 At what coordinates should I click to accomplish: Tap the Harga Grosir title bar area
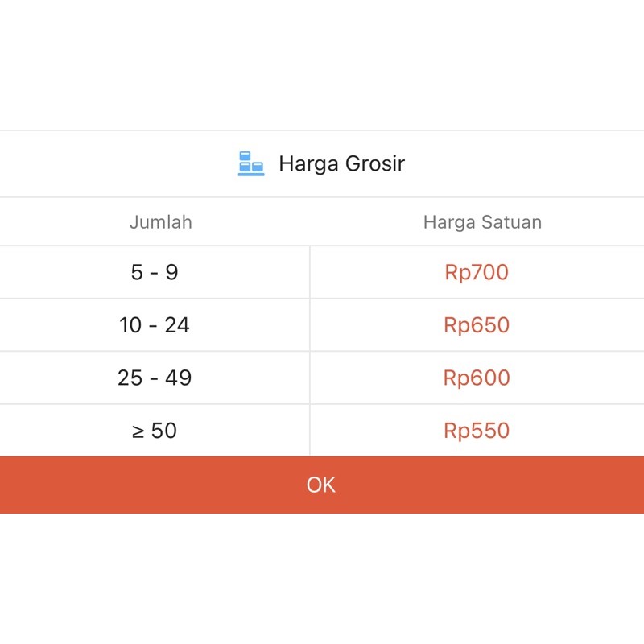point(322,164)
